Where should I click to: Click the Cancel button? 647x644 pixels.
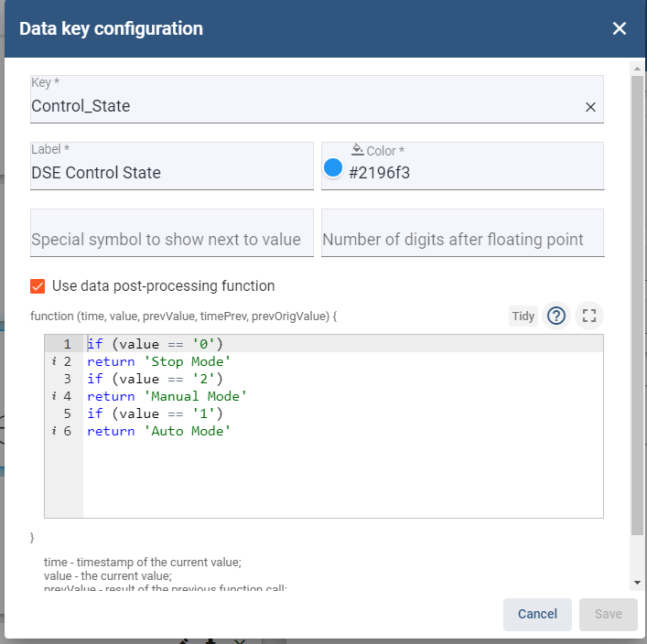pyautogui.click(x=537, y=614)
